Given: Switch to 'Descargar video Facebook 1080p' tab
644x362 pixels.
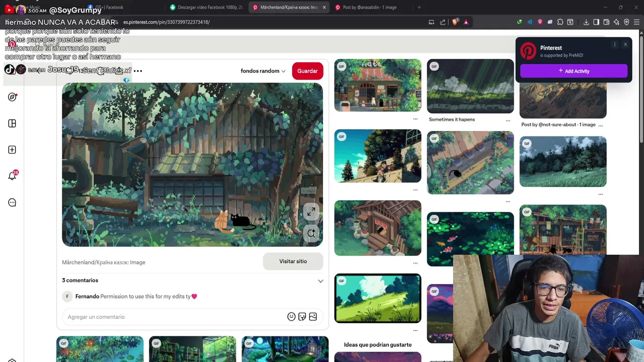Looking at the screenshot, I should (x=206, y=7).
